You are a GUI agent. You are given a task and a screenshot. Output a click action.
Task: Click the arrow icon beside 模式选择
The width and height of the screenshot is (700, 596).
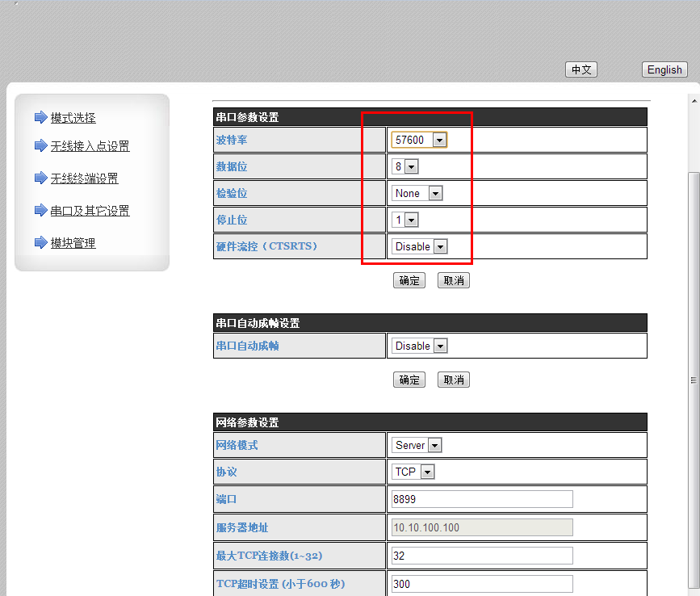[x=41, y=118]
